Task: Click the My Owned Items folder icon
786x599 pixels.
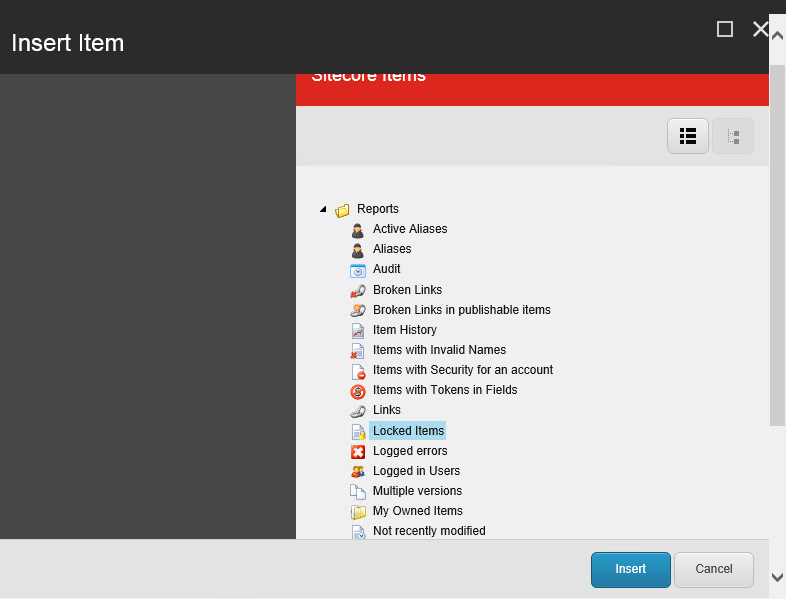Action: point(358,512)
